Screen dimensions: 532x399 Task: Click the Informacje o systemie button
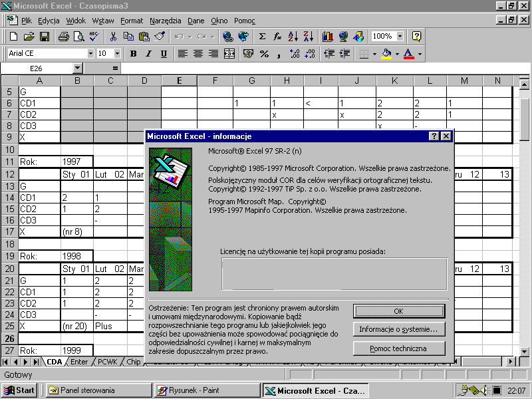(399, 330)
